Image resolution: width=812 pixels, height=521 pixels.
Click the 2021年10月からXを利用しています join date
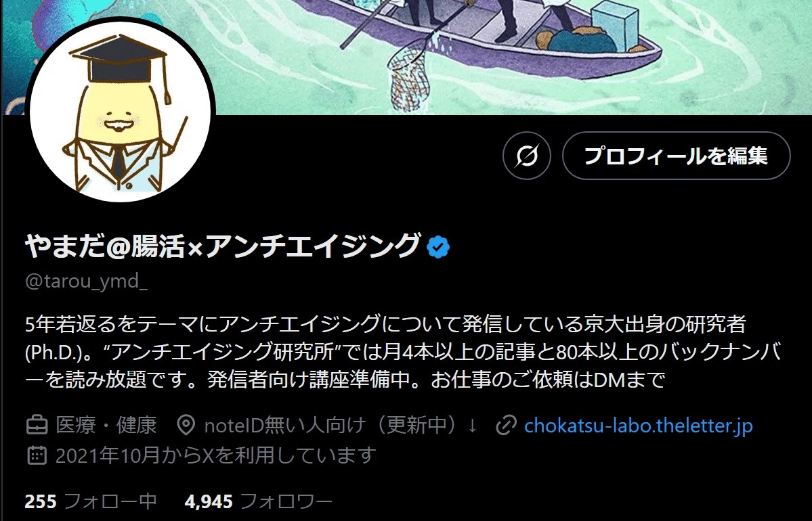(215, 455)
